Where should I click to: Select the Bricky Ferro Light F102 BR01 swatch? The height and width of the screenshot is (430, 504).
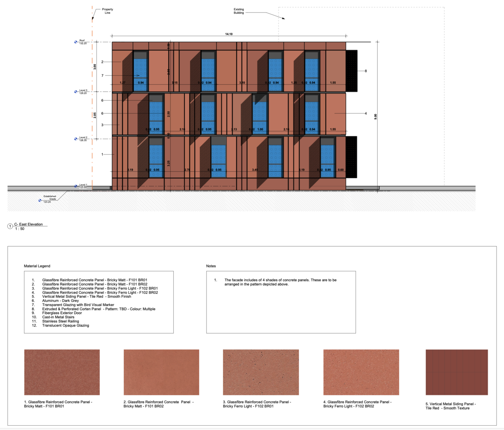261,372
